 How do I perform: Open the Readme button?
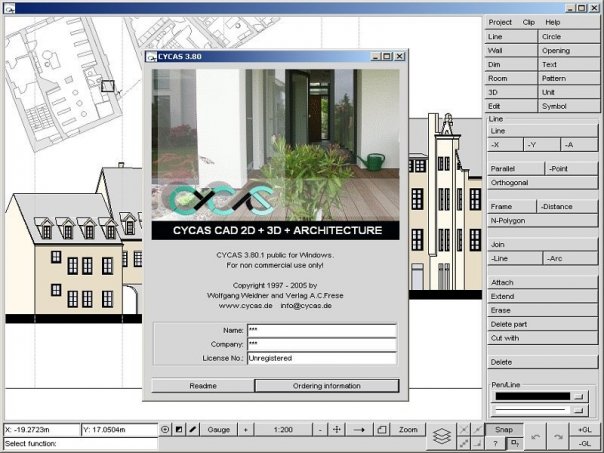(203, 386)
